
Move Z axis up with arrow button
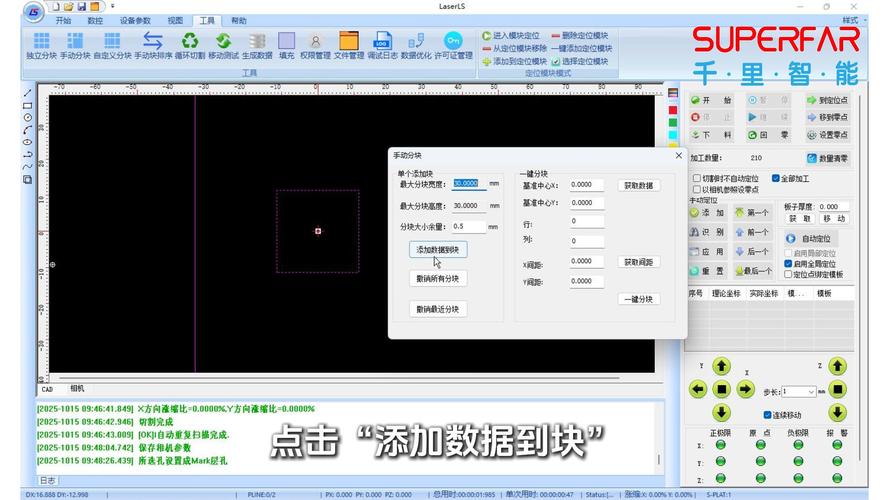[837, 366]
